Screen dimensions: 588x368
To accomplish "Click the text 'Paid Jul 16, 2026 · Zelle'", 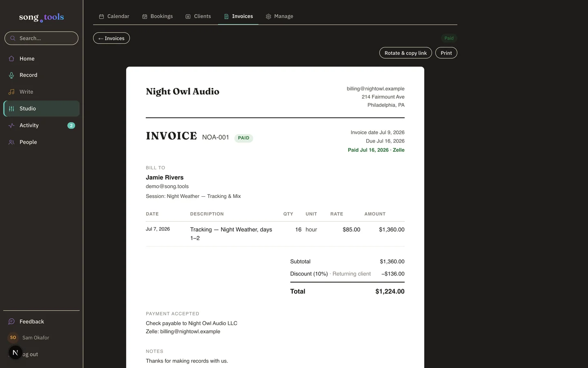I will click(376, 150).
